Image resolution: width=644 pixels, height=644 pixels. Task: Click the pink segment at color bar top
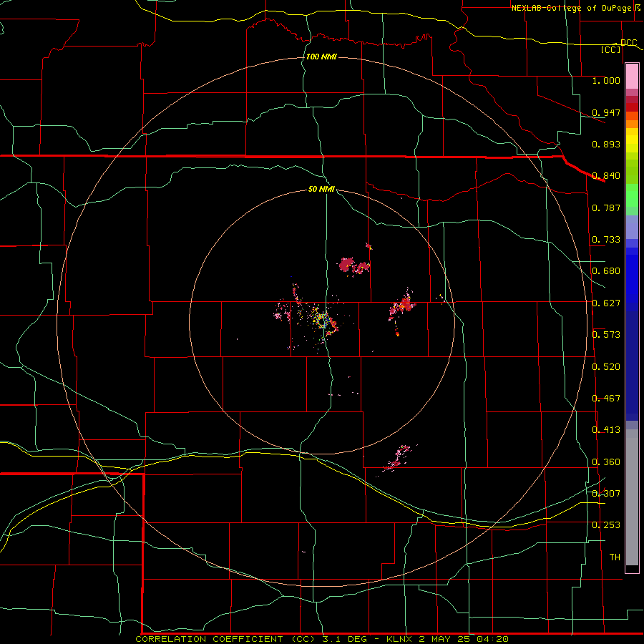click(632, 77)
